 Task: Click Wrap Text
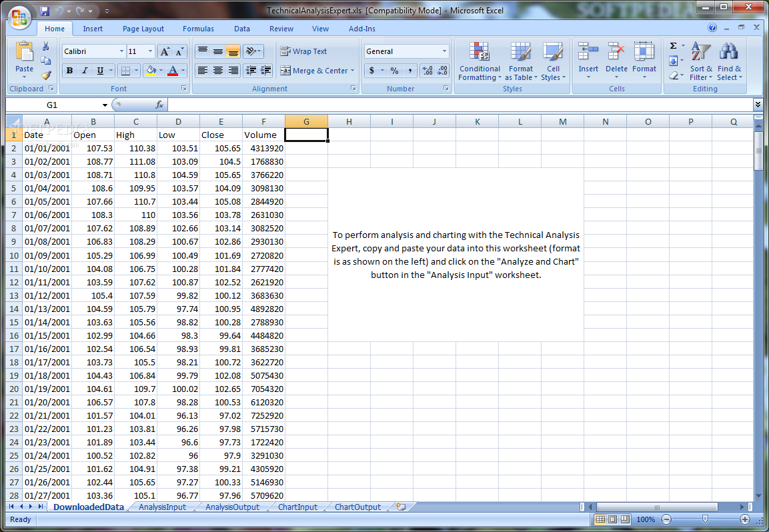(303, 51)
